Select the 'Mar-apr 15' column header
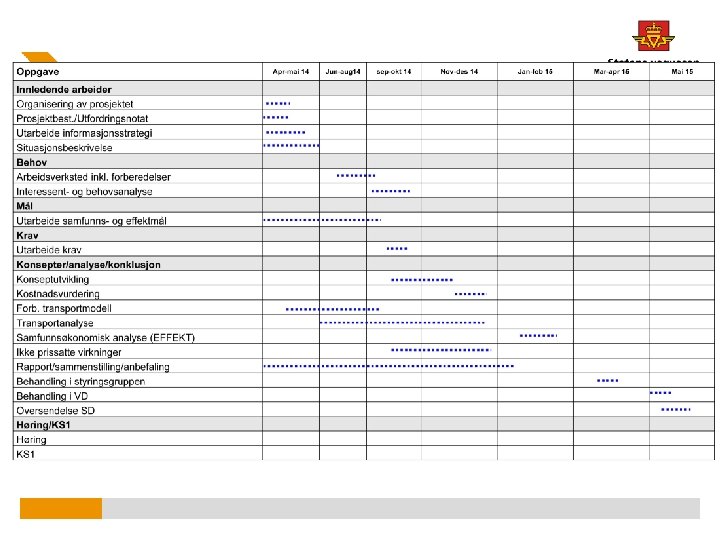 point(611,72)
